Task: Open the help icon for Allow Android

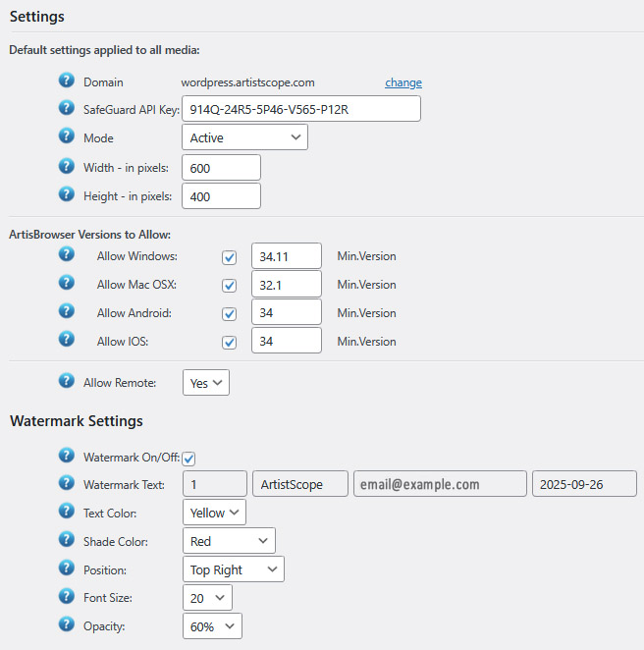Action: [67, 310]
